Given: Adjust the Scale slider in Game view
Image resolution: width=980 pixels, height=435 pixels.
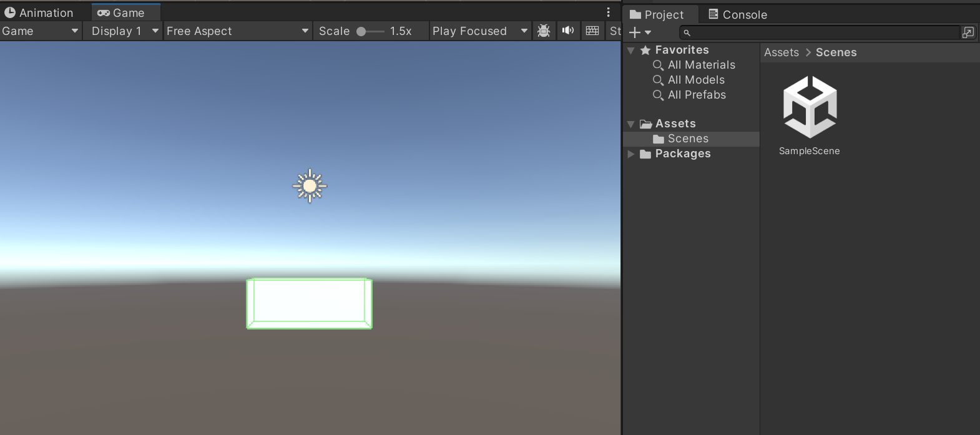Looking at the screenshot, I should pyautogui.click(x=370, y=31).
